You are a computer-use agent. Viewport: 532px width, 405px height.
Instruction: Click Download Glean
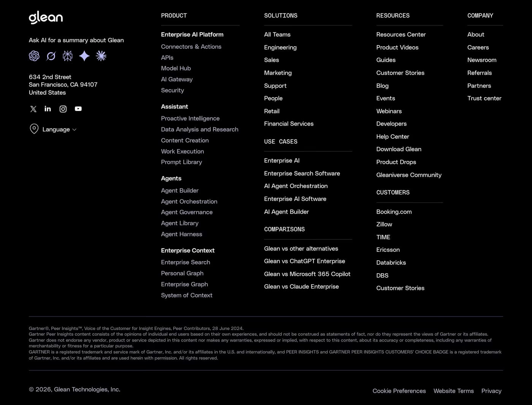399,149
